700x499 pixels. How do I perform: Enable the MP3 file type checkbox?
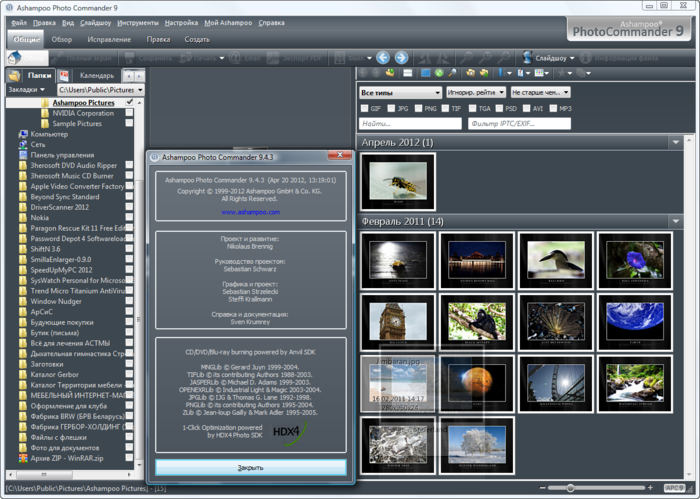(553, 108)
